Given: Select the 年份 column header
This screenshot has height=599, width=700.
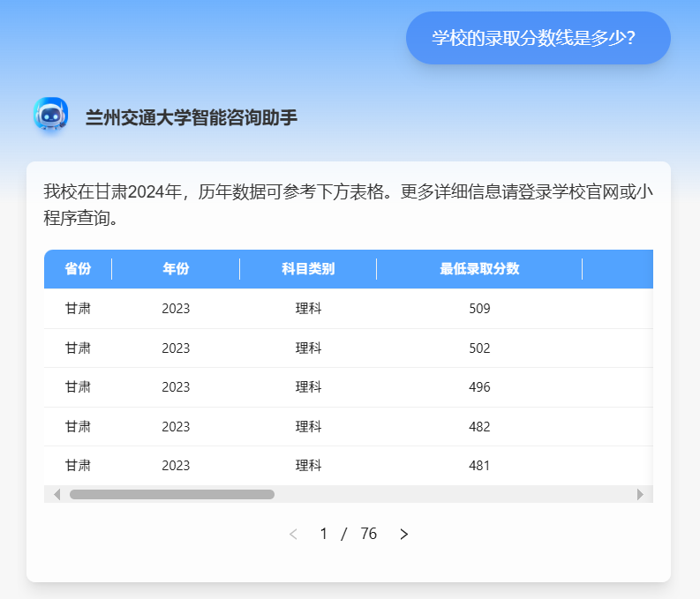Looking at the screenshot, I should tap(176, 269).
